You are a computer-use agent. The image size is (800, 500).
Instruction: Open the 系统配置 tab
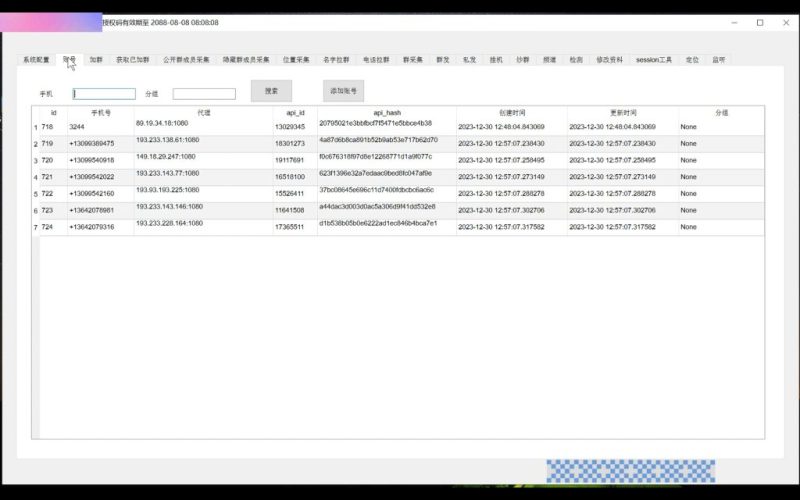pyautogui.click(x=36, y=60)
